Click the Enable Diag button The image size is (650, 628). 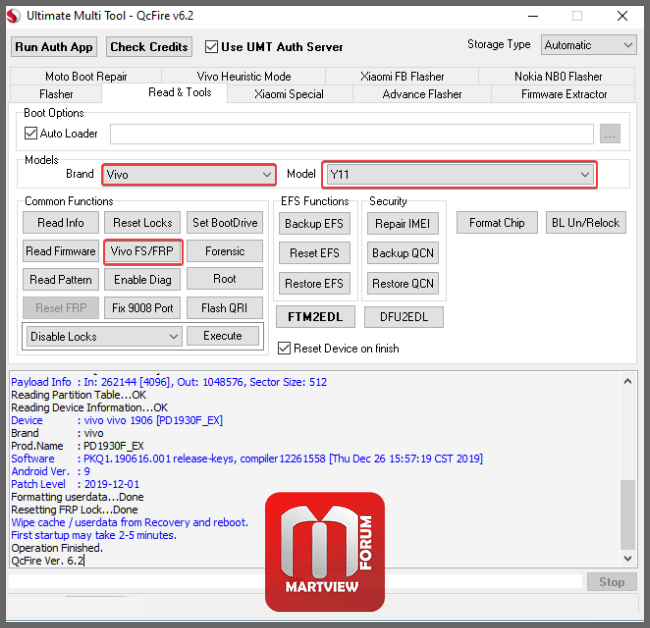(x=143, y=279)
